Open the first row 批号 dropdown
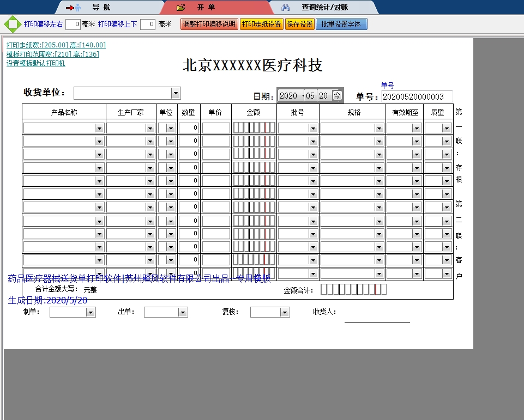Screen dimensions: 524x420 coord(312,127)
